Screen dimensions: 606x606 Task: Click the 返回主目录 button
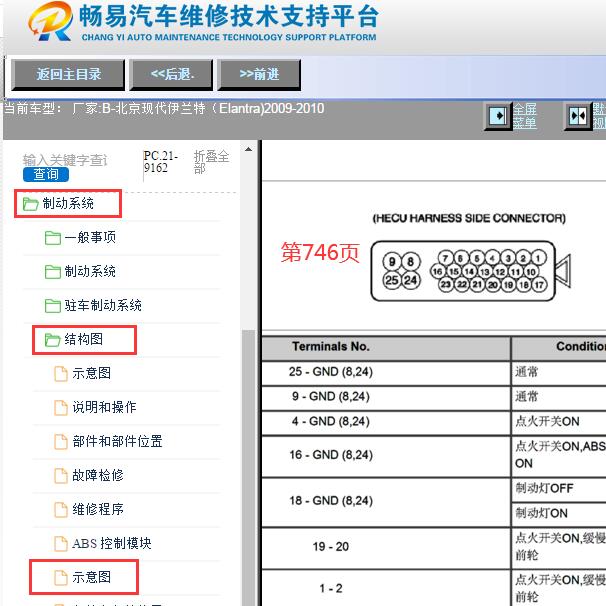coord(68,75)
